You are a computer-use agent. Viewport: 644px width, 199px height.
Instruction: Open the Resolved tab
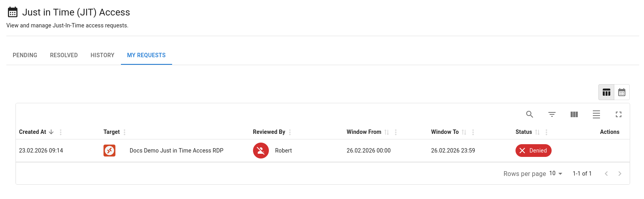64,55
